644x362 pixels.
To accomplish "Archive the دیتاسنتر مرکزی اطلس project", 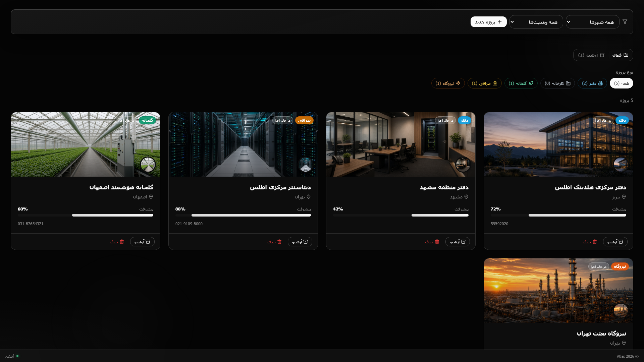I will point(300,242).
